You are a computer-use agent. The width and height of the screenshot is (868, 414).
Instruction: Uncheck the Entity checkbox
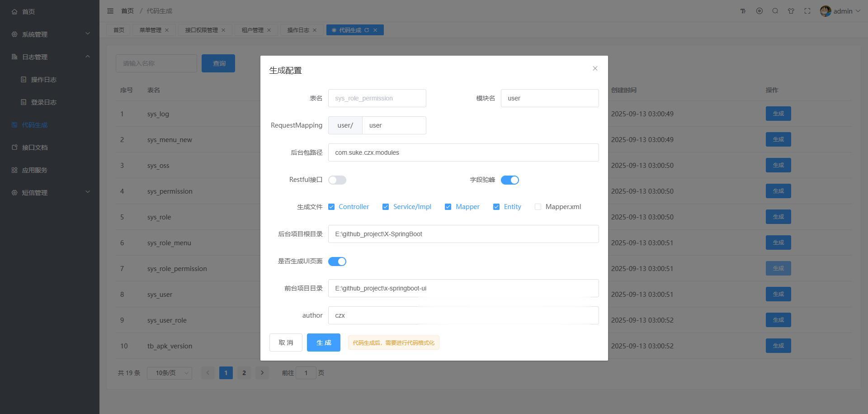click(496, 207)
